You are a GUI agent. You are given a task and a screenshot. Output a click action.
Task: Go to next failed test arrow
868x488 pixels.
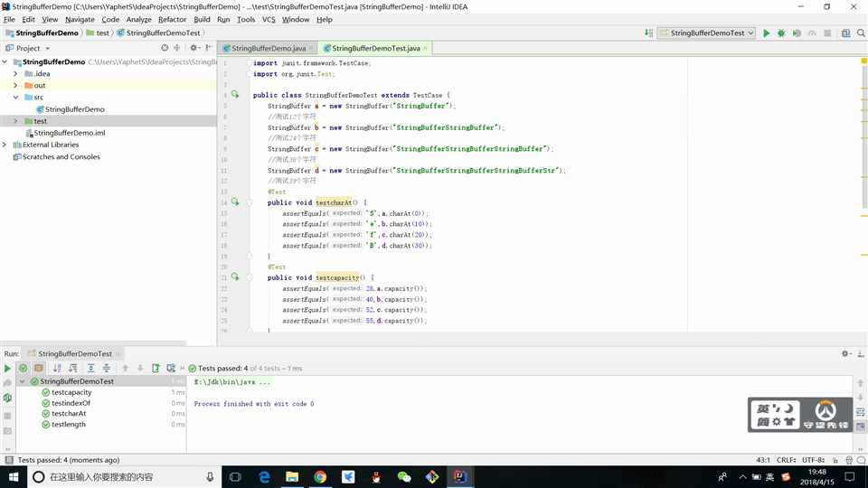(140, 368)
